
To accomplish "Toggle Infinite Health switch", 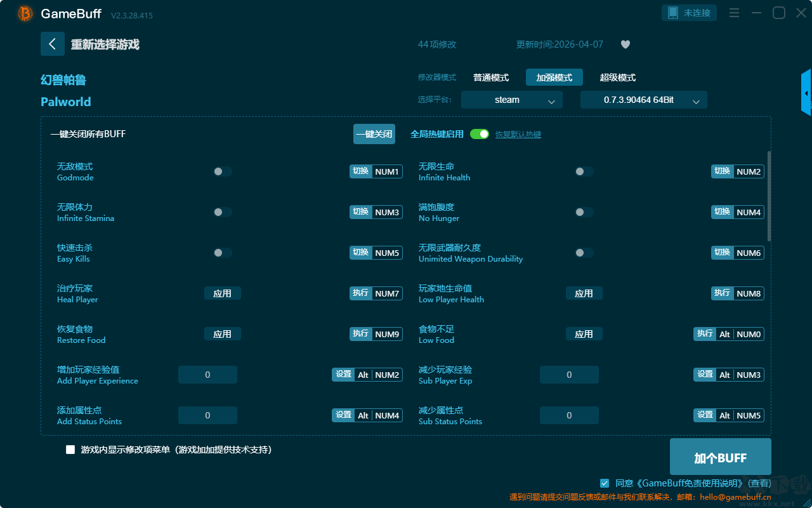I will (x=584, y=171).
